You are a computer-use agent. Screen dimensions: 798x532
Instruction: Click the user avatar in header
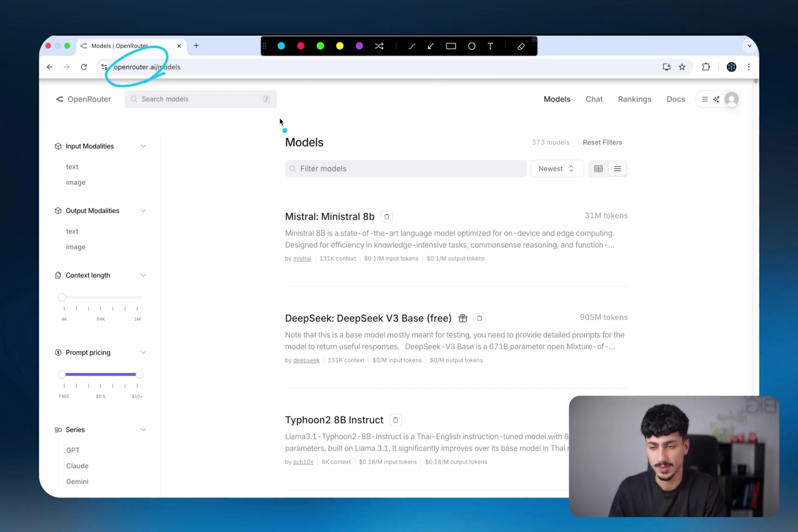[731, 100]
